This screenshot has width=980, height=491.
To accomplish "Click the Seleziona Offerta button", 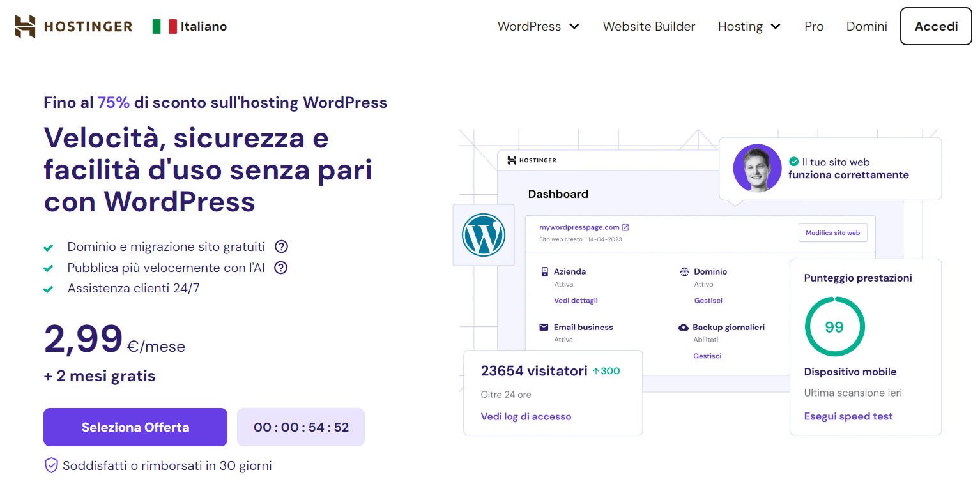I will click(135, 427).
